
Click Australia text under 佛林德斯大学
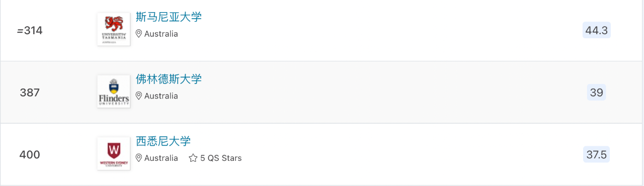pos(161,96)
